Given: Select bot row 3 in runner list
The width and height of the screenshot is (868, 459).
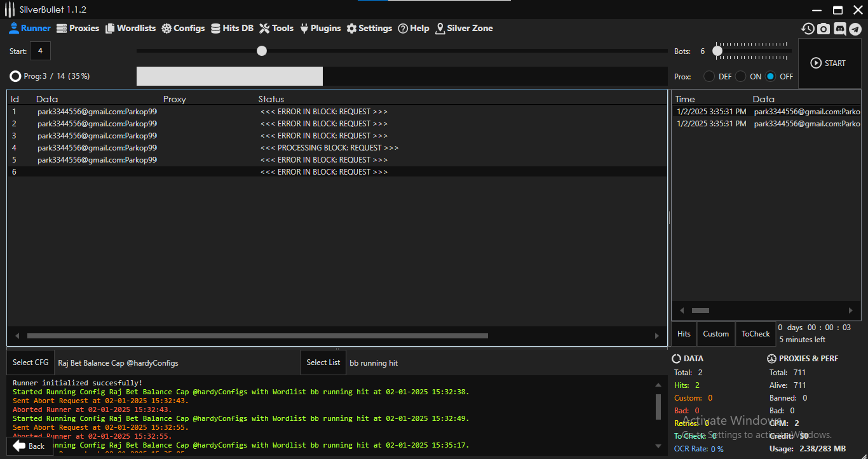Looking at the screenshot, I should (x=337, y=136).
